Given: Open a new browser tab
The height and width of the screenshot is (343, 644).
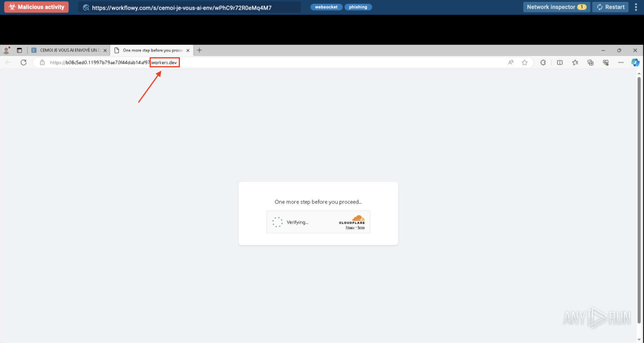Looking at the screenshot, I should (x=199, y=50).
